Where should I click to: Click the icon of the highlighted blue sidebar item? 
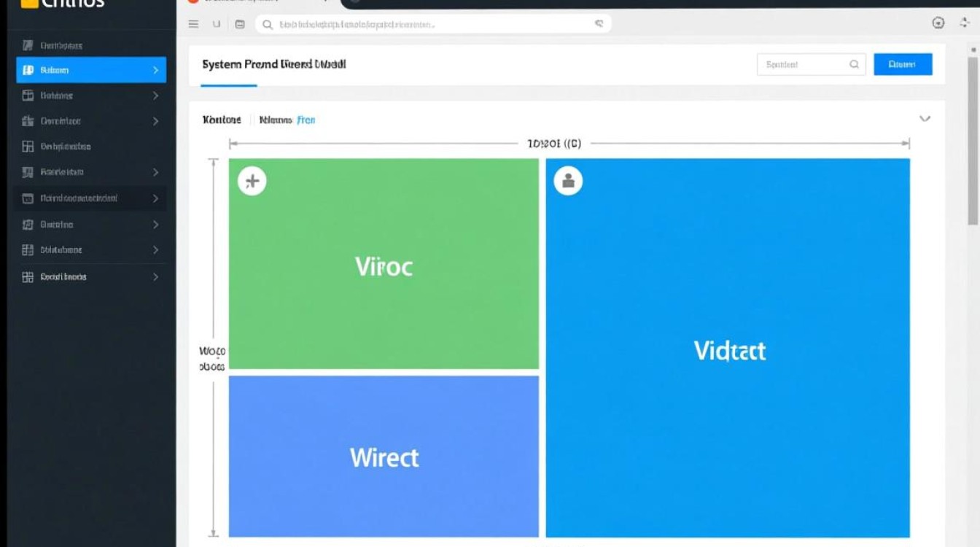click(x=28, y=70)
